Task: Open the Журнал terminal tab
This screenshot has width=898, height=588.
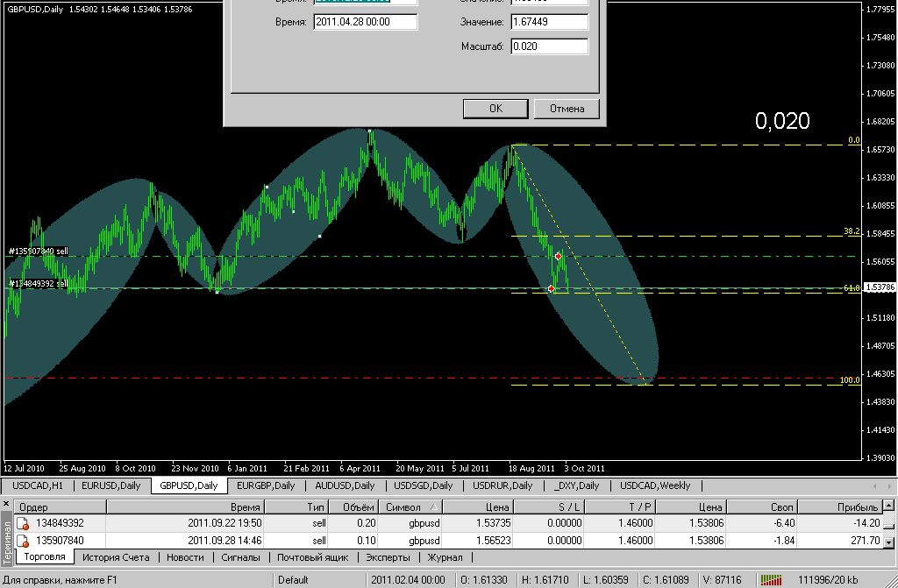Action: coord(445,557)
